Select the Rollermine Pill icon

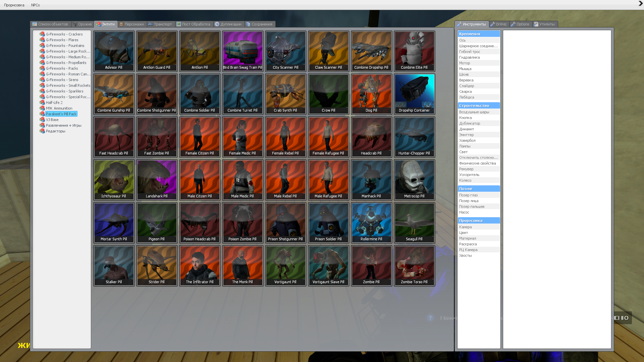click(372, 223)
